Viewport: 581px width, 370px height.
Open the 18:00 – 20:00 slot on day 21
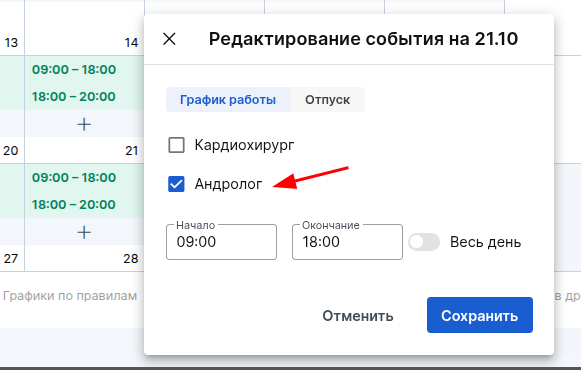click(x=74, y=204)
